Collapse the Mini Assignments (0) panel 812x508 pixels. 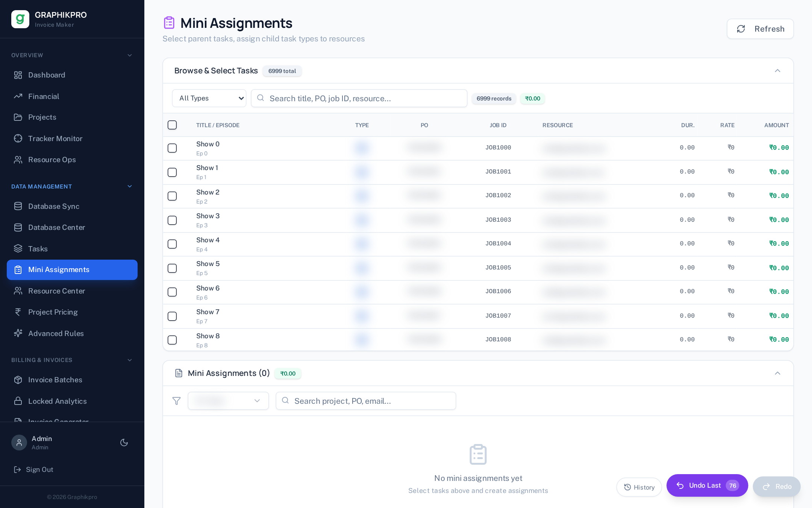click(x=777, y=373)
